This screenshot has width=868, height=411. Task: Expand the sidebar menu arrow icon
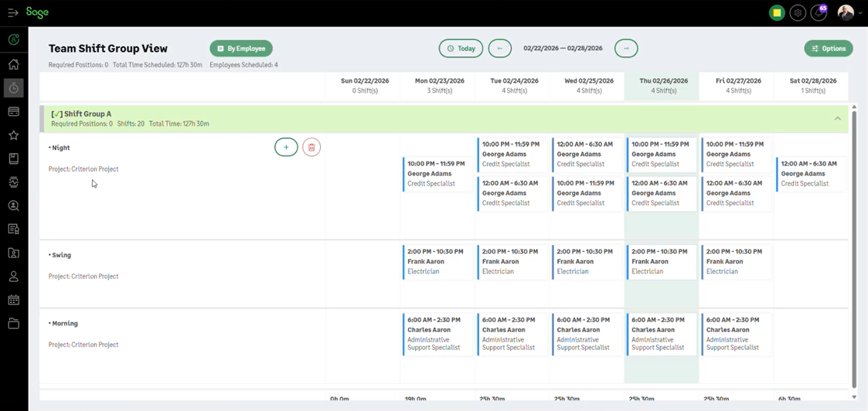(13, 12)
